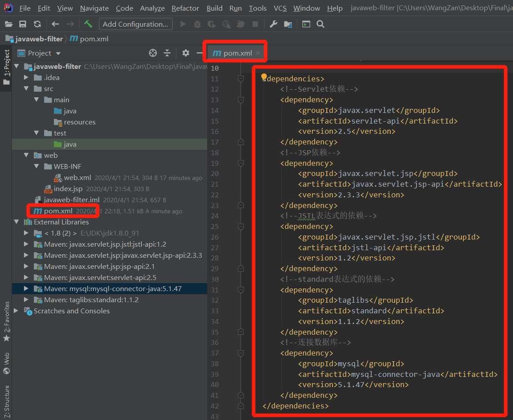This screenshot has height=420, width=513.
Task: Select the java folder under test
Action: pos(70,144)
